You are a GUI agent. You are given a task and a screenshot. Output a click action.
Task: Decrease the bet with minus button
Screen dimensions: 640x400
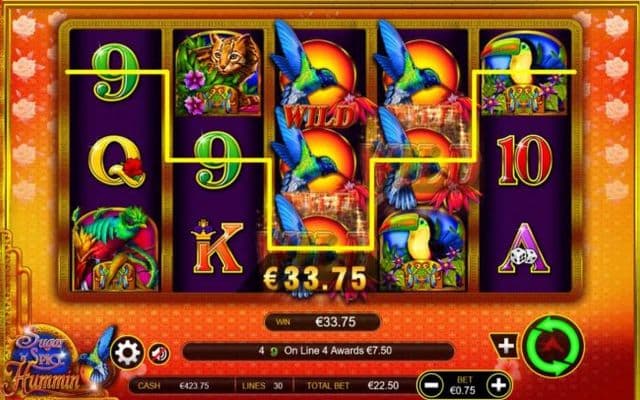(431, 385)
